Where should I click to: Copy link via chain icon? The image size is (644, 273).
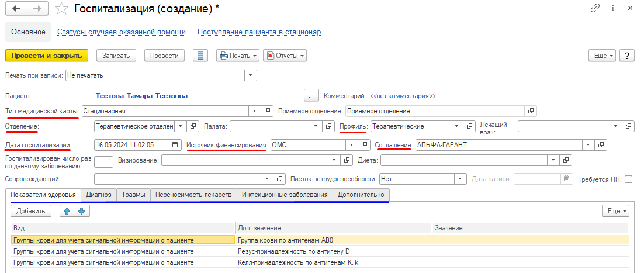(595, 8)
